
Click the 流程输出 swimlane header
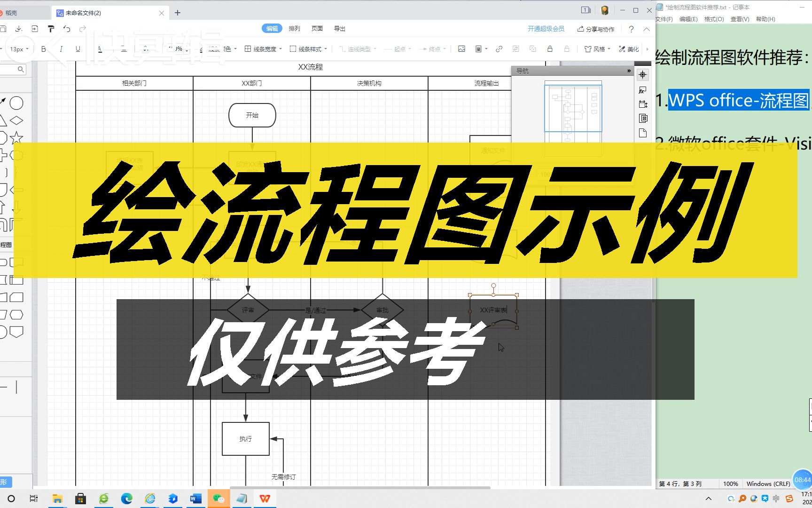click(x=486, y=83)
